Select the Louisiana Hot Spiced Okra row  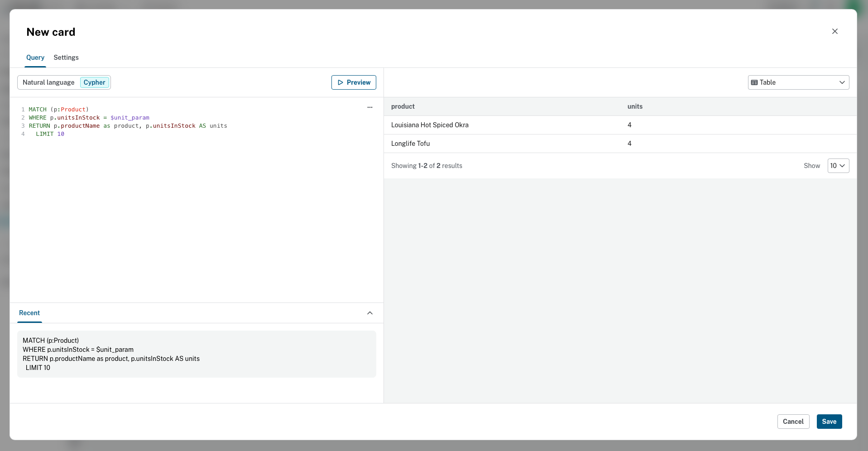click(x=430, y=125)
